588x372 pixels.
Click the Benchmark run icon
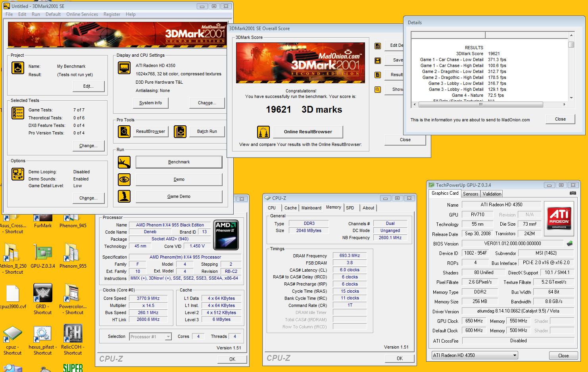coord(124,162)
